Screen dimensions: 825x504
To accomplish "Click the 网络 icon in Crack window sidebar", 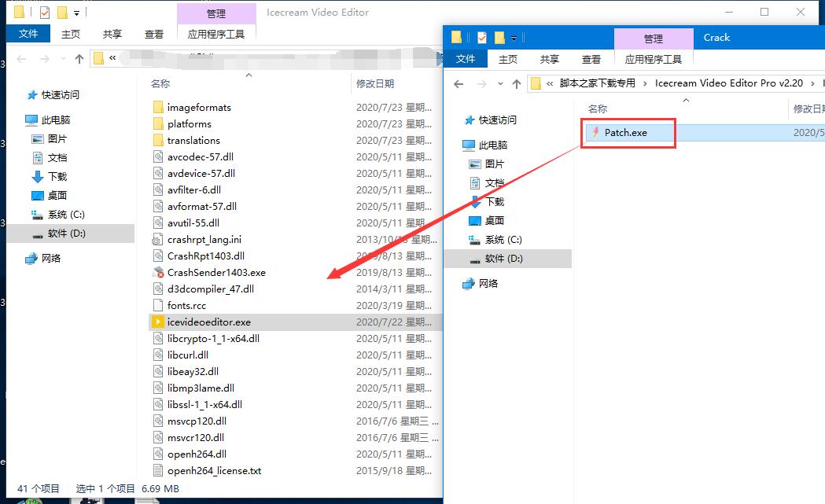I will [469, 284].
